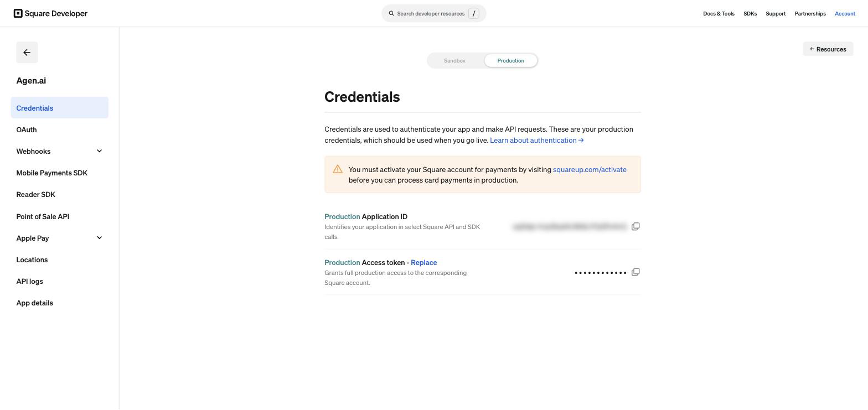
Task: Go to API logs
Action: point(30,281)
